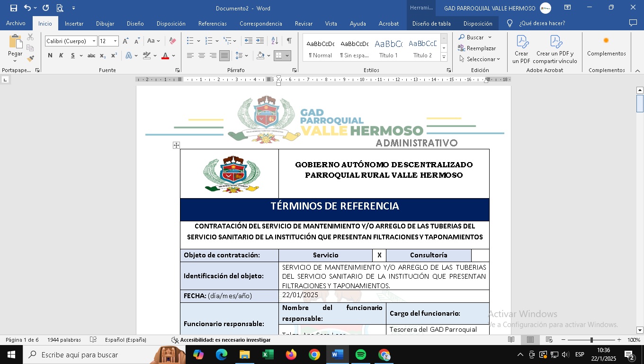This screenshot has width=644, height=364.
Task: Click the Format Painter brush icon
Action: click(30, 59)
